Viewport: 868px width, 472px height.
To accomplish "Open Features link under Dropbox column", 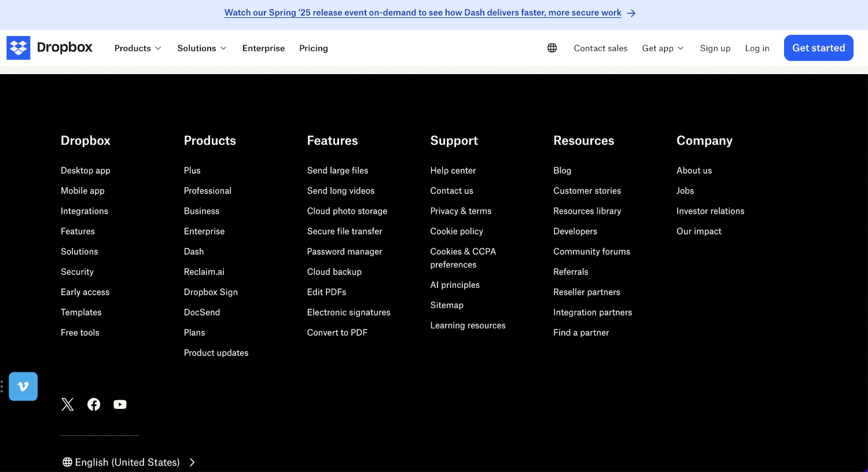I will [x=78, y=231].
